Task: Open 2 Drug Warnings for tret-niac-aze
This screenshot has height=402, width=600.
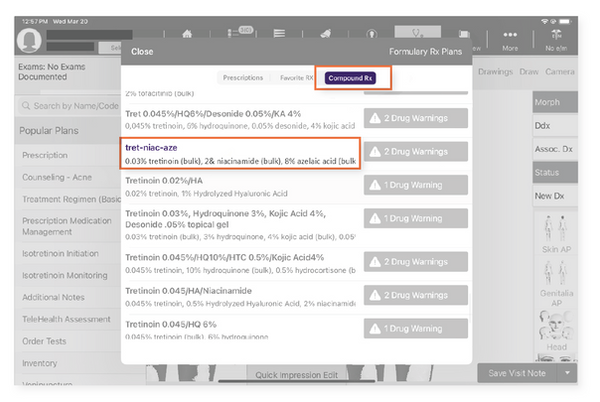Action: point(416,152)
